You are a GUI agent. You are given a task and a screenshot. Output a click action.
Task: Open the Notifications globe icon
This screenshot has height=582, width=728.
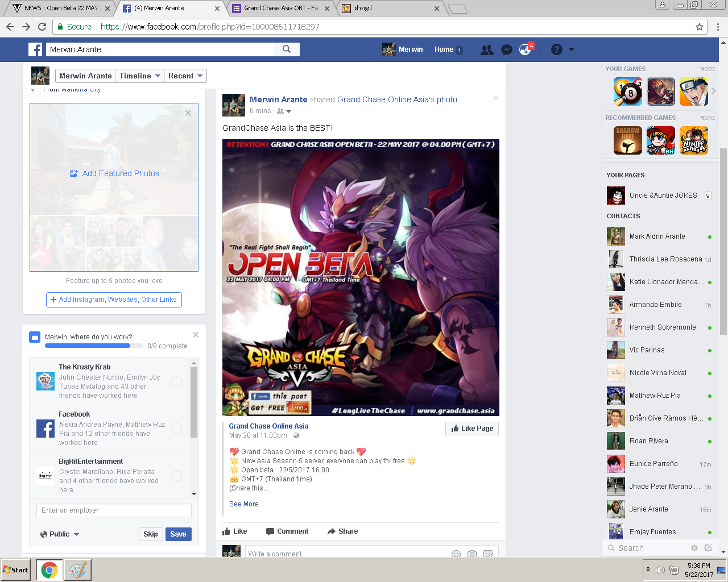pyautogui.click(x=525, y=50)
